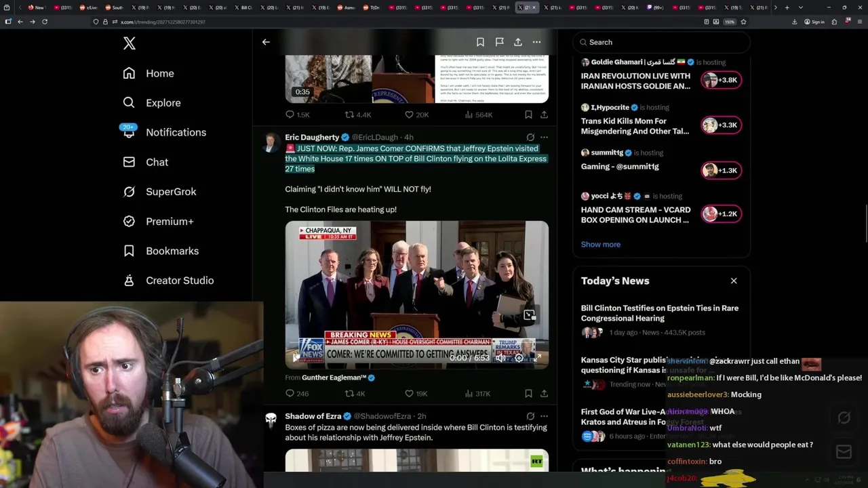This screenshot has height=488, width=868.
Task: Click Show more under live spaces
Action: [600, 245]
